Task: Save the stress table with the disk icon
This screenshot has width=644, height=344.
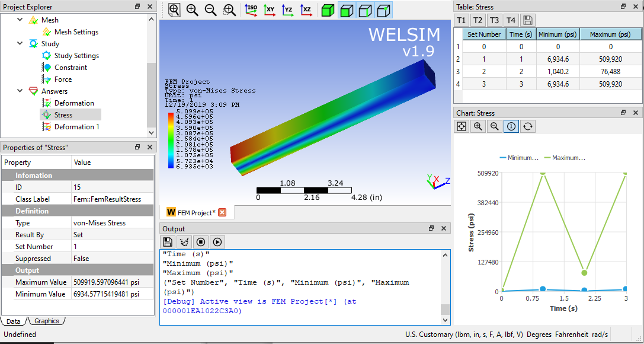Action: pos(528,20)
